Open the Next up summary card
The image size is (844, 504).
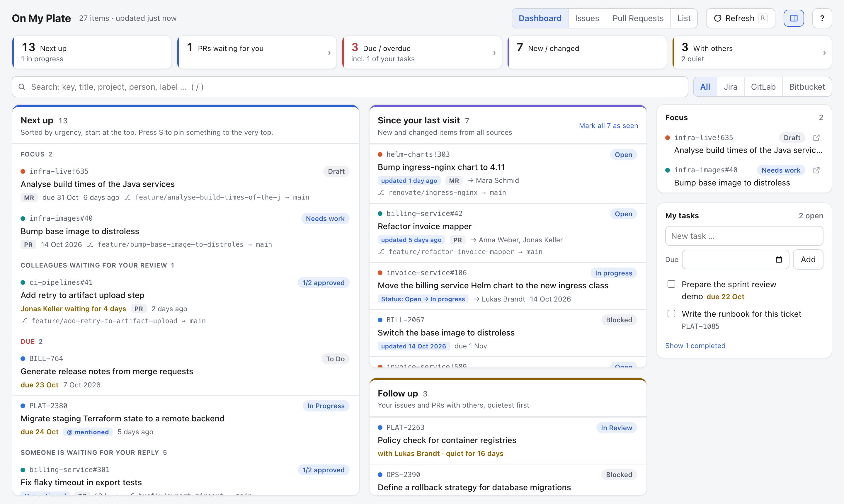(x=92, y=53)
